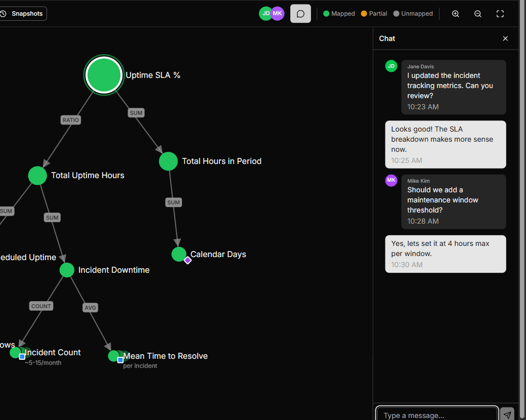
Task: Select the RATIO edge label
Action: (70, 120)
